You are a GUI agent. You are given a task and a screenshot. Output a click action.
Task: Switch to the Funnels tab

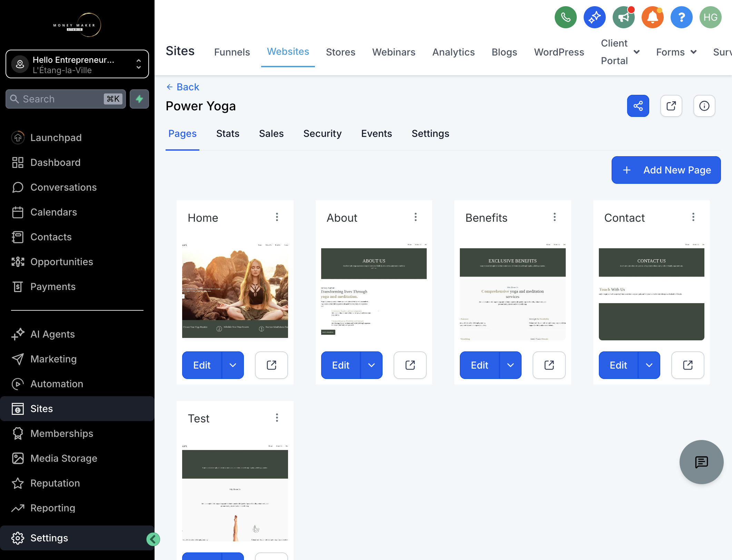pyautogui.click(x=232, y=52)
